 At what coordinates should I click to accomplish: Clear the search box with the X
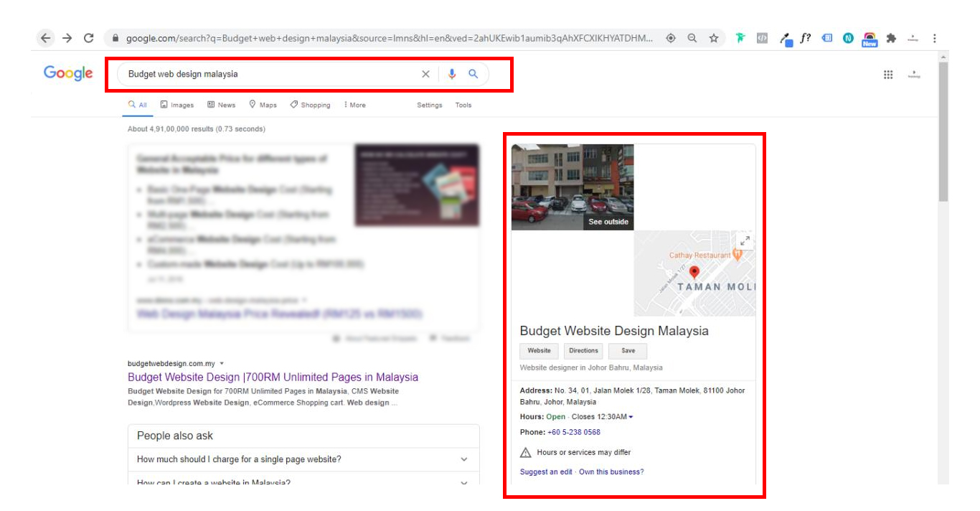click(x=425, y=74)
